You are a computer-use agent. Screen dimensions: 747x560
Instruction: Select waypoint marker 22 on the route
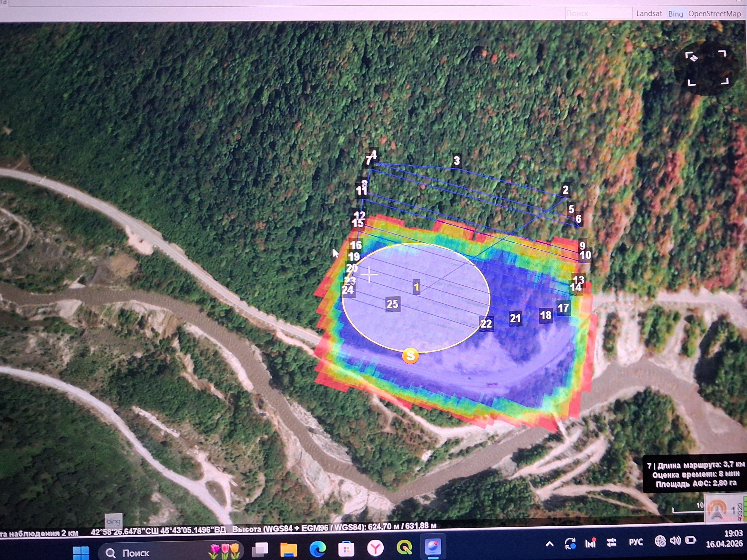click(x=486, y=324)
